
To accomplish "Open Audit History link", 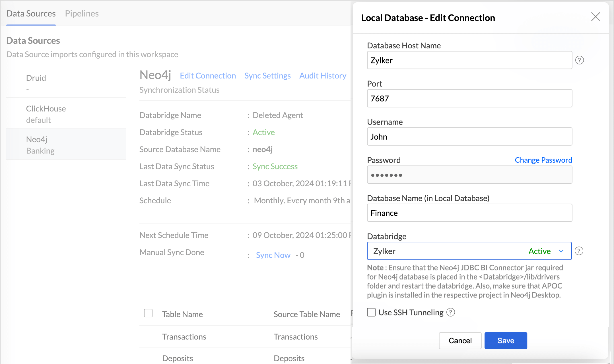I will click(x=323, y=76).
